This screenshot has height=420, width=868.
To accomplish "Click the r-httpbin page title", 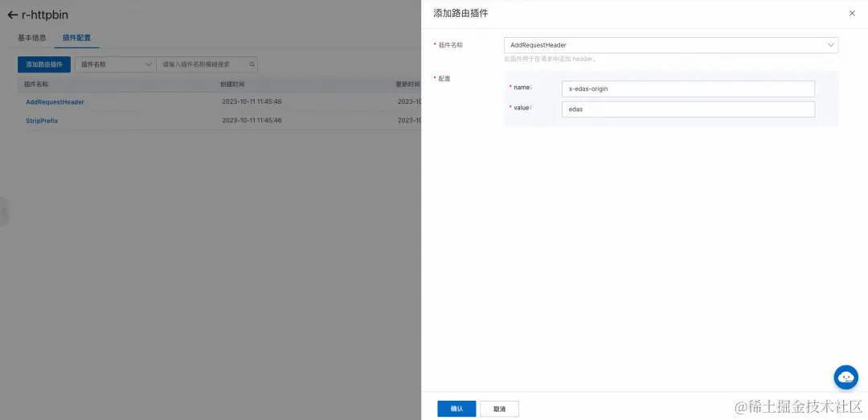I will [45, 15].
